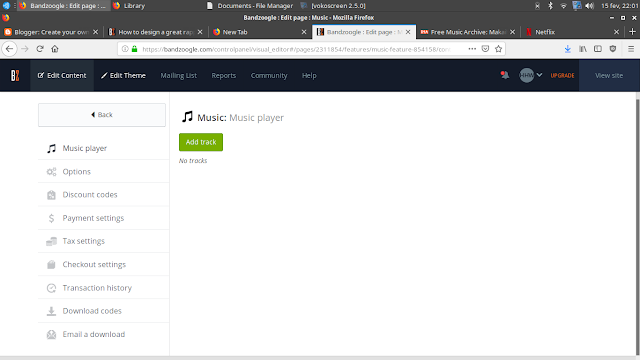Open the Bluetooth tray icon
The image size is (640, 360).
[550, 6]
